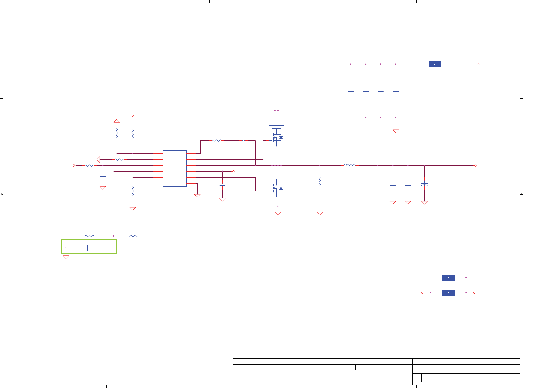
Task: Select the upper MOSFET symbol
Action: 276,137
